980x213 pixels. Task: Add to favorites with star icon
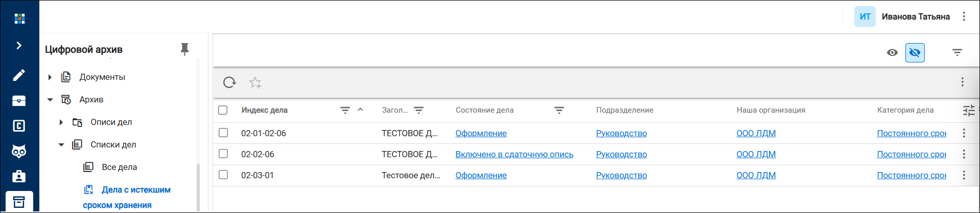(x=255, y=82)
